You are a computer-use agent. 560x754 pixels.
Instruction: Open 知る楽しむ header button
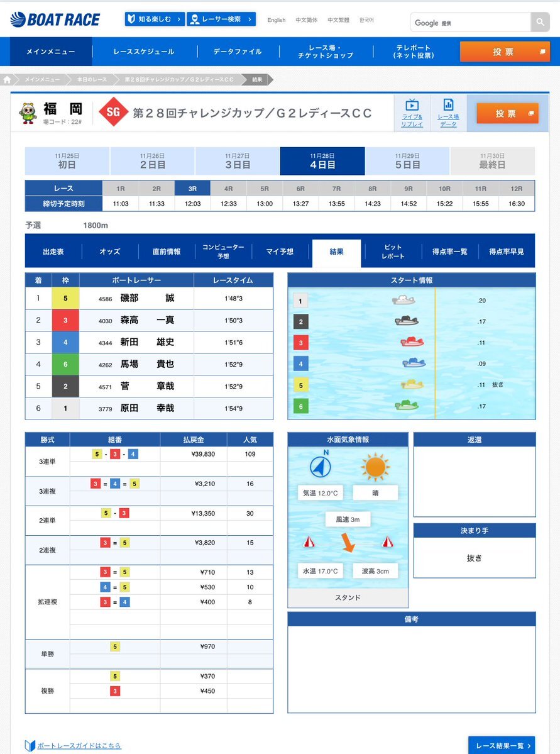click(x=155, y=19)
